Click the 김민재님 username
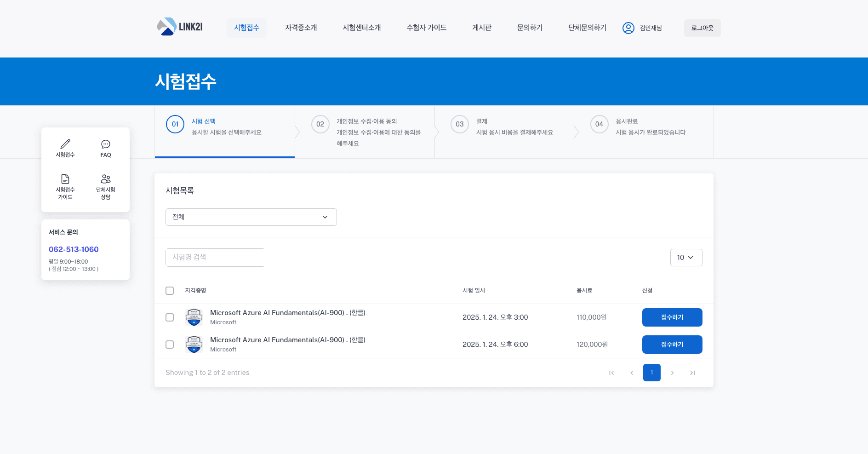This screenshot has width=868, height=454. [651, 28]
